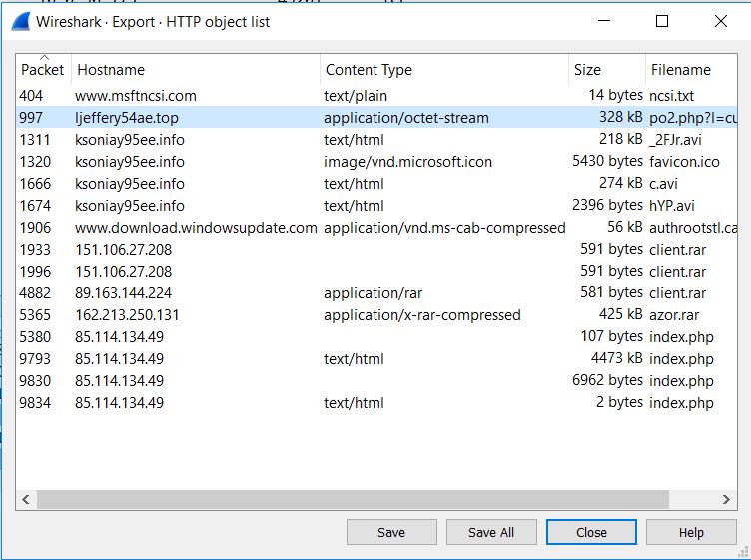Sort by the Content Type column header

[444, 70]
